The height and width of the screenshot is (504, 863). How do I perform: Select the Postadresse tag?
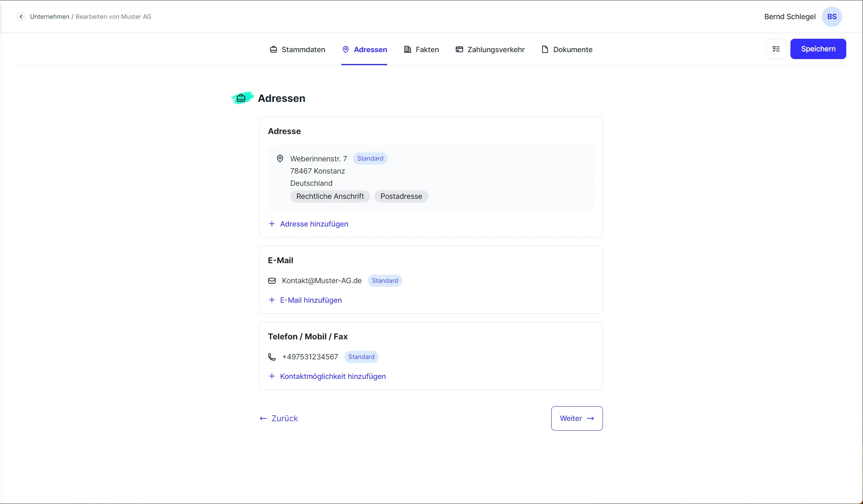coord(401,196)
